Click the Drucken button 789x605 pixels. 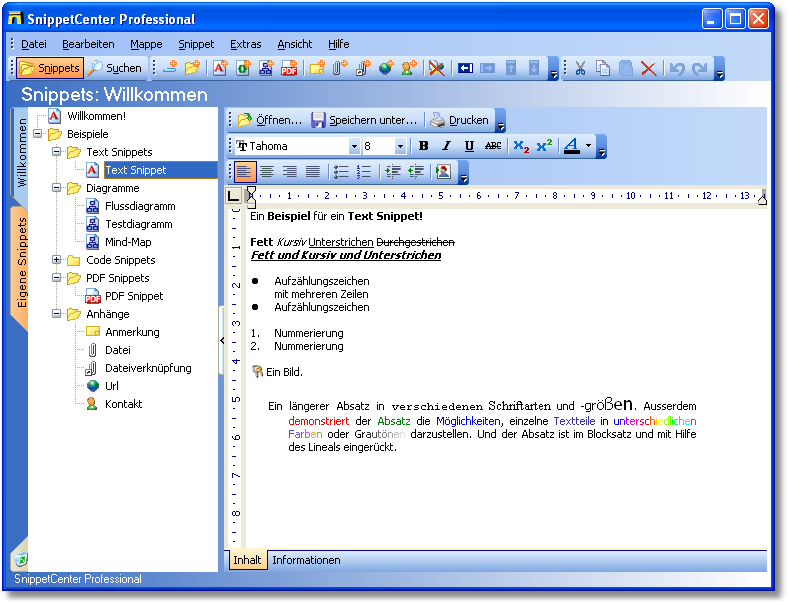click(x=459, y=120)
